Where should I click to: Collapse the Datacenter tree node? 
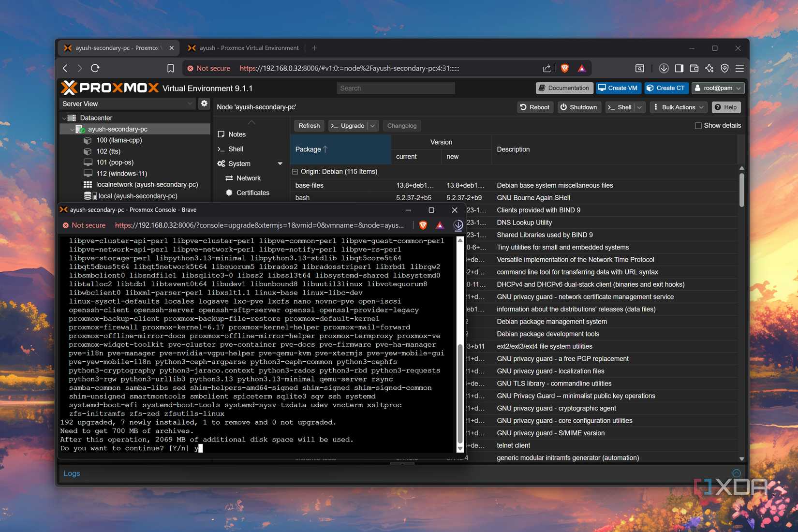point(64,118)
